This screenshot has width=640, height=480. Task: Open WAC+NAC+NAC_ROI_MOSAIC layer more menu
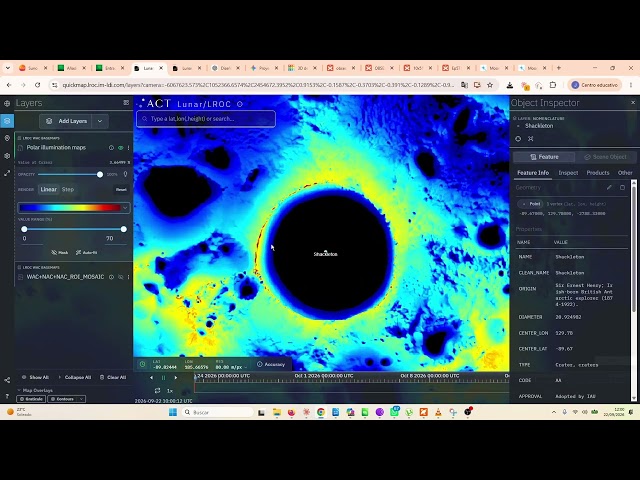pos(129,277)
